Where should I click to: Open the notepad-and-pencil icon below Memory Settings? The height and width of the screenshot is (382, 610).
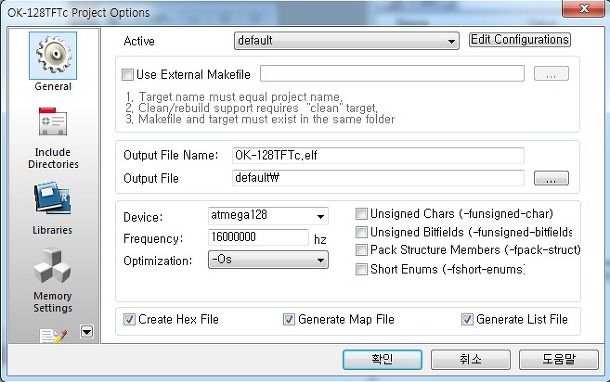pyautogui.click(x=54, y=336)
